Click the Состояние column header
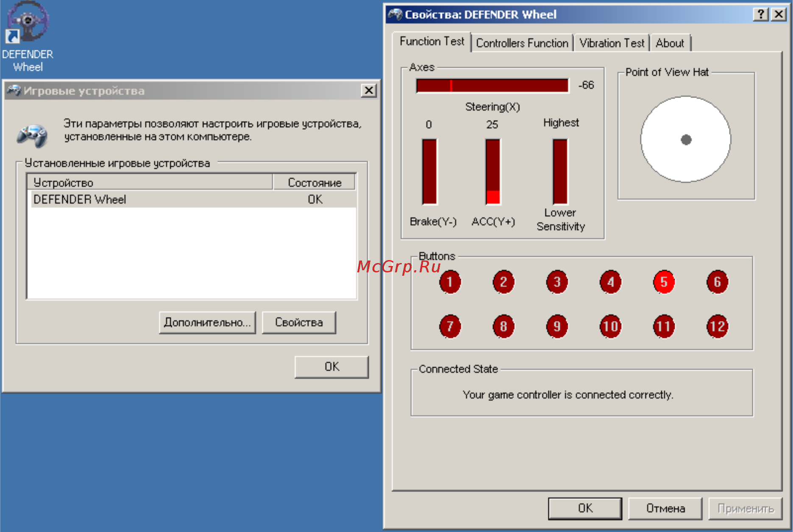Screen dimensions: 793x532 (x=314, y=183)
